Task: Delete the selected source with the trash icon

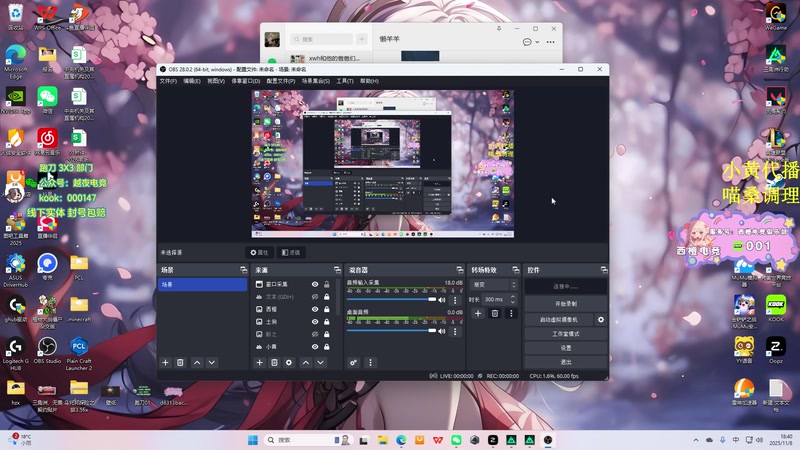Action: point(274,362)
